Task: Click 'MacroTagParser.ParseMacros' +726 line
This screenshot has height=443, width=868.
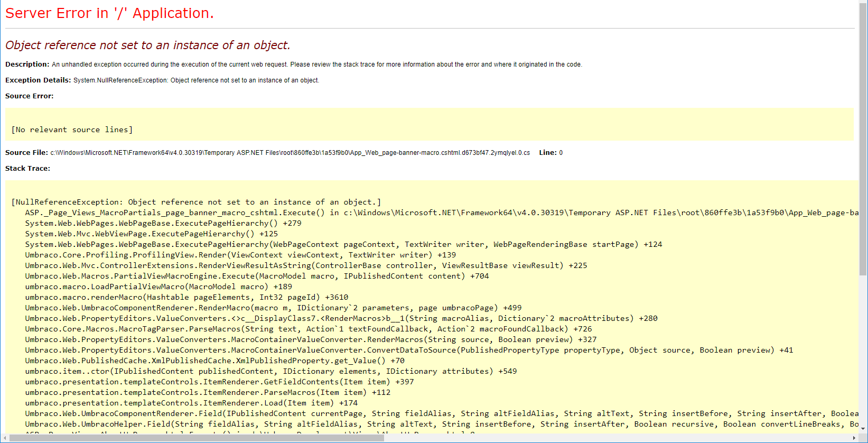Action: point(309,329)
